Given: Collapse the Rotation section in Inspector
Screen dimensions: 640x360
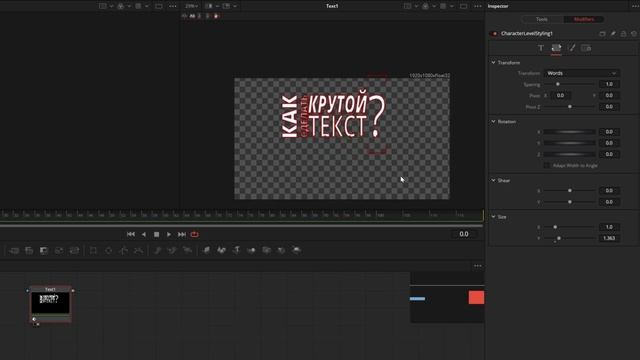Looking at the screenshot, I should 493,121.
